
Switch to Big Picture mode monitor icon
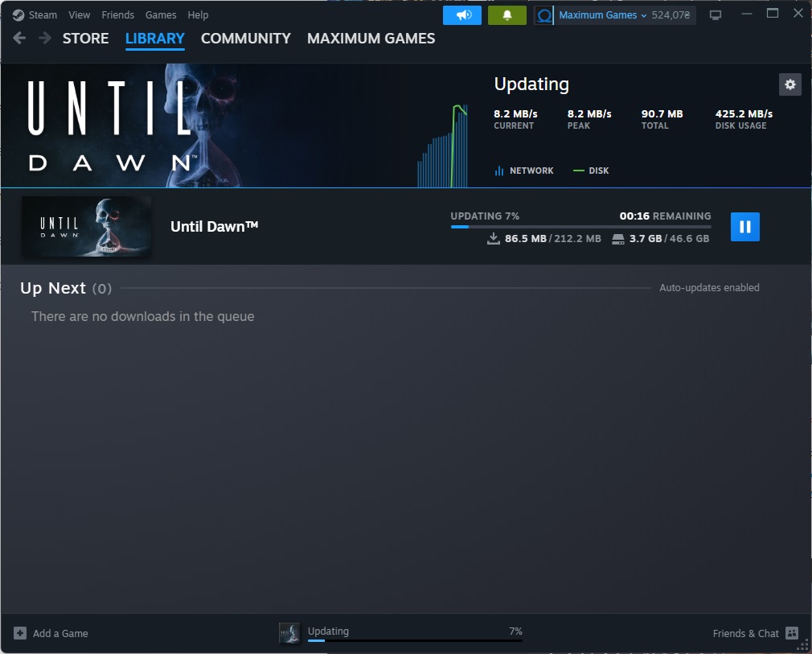[x=716, y=15]
